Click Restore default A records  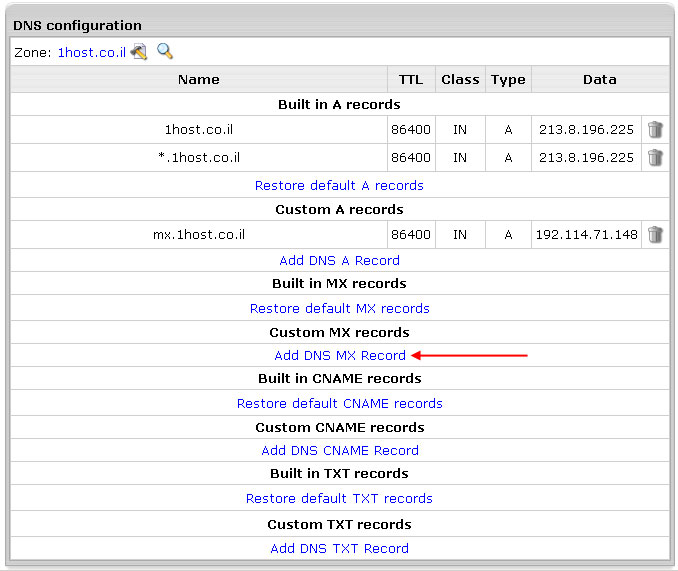pyautogui.click(x=339, y=185)
